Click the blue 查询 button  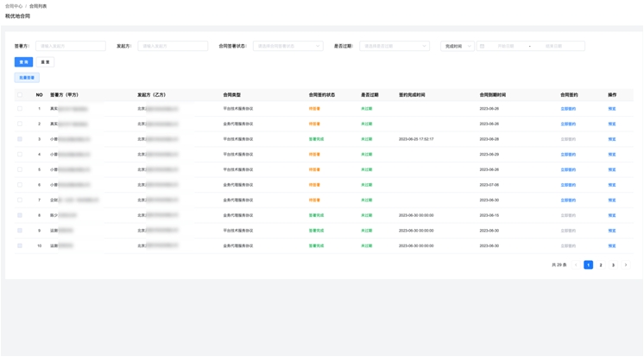click(x=23, y=62)
